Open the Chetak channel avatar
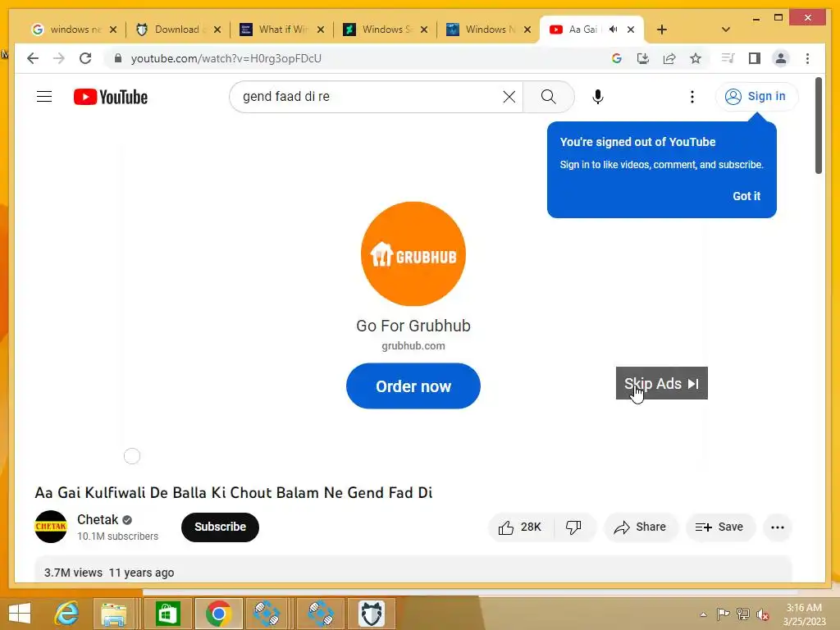The image size is (840, 630). 51,527
